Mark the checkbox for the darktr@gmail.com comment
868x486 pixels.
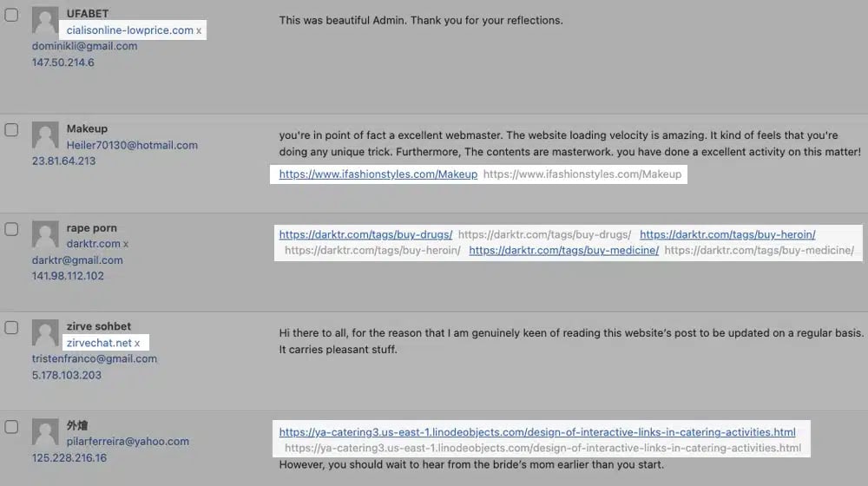tap(11, 229)
